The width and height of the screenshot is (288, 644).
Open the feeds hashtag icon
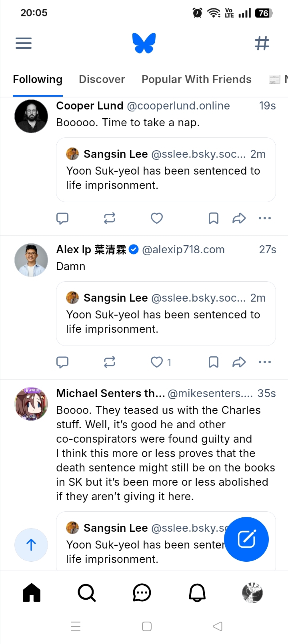[x=262, y=43]
